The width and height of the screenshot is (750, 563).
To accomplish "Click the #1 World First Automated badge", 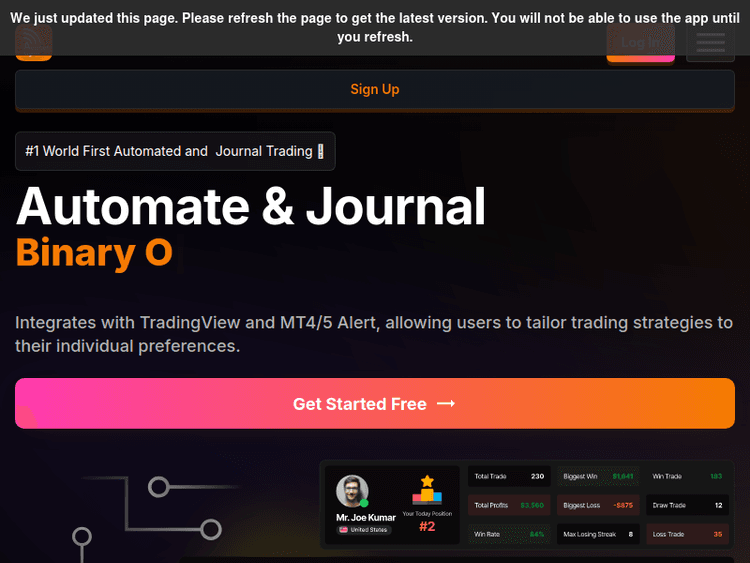I will (x=175, y=151).
